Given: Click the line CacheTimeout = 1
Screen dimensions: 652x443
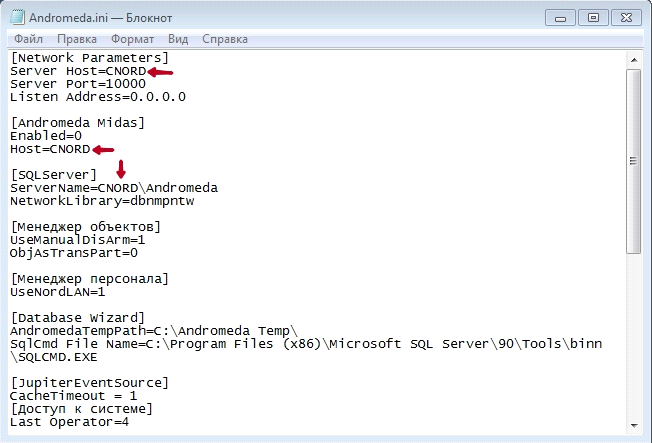Looking at the screenshot, I should (x=73, y=396).
